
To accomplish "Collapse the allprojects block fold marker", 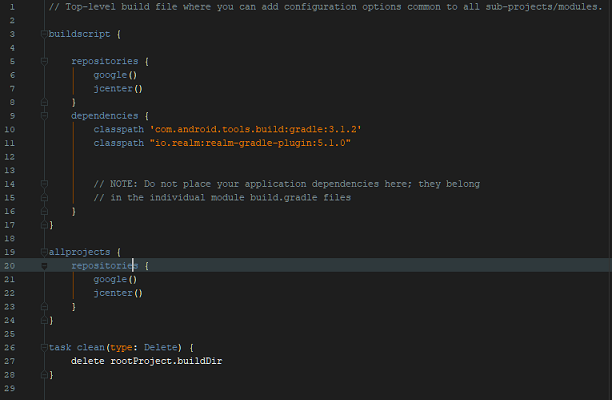I will [x=44, y=252].
